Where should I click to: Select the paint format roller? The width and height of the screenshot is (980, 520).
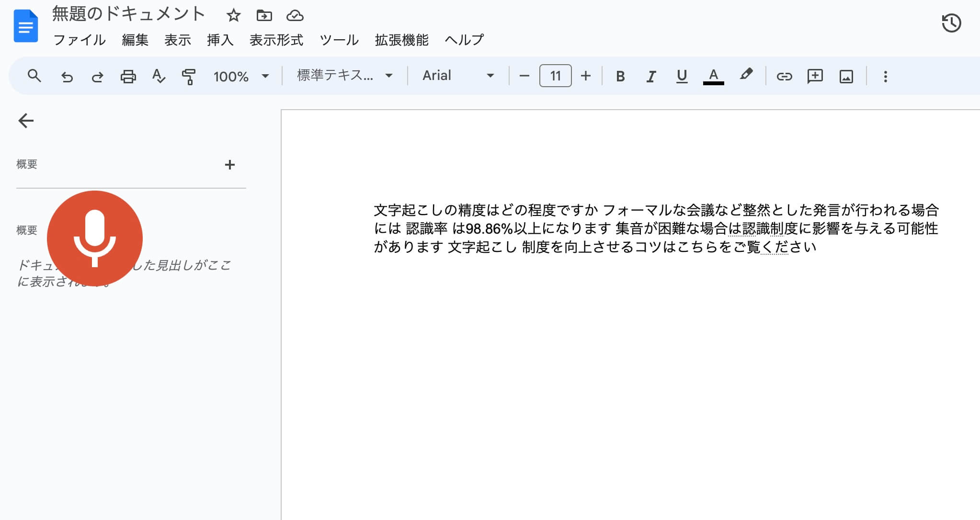[x=189, y=76]
